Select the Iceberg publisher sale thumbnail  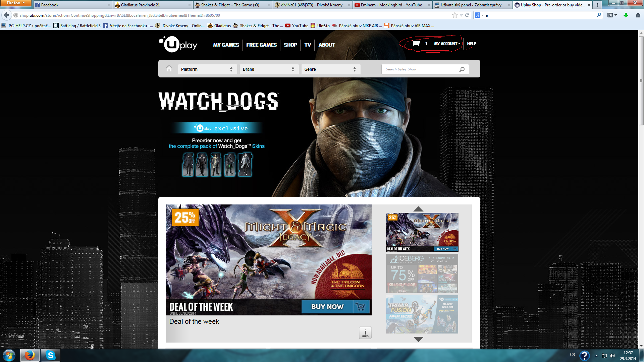click(x=422, y=273)
